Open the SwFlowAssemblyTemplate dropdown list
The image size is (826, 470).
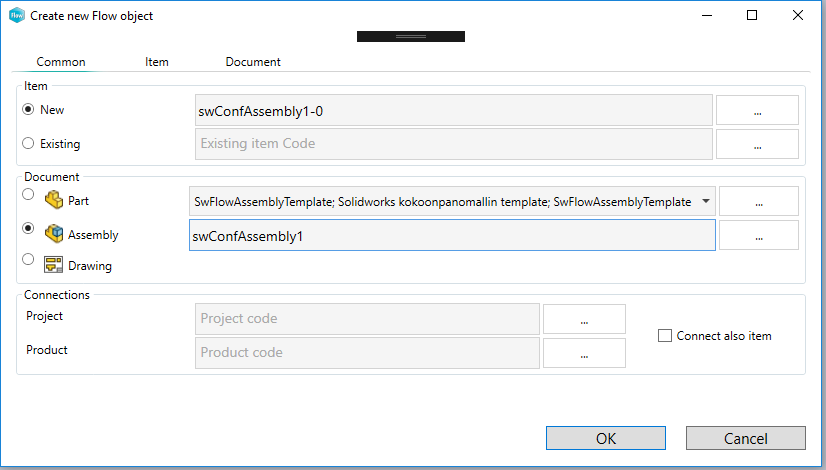706,201
